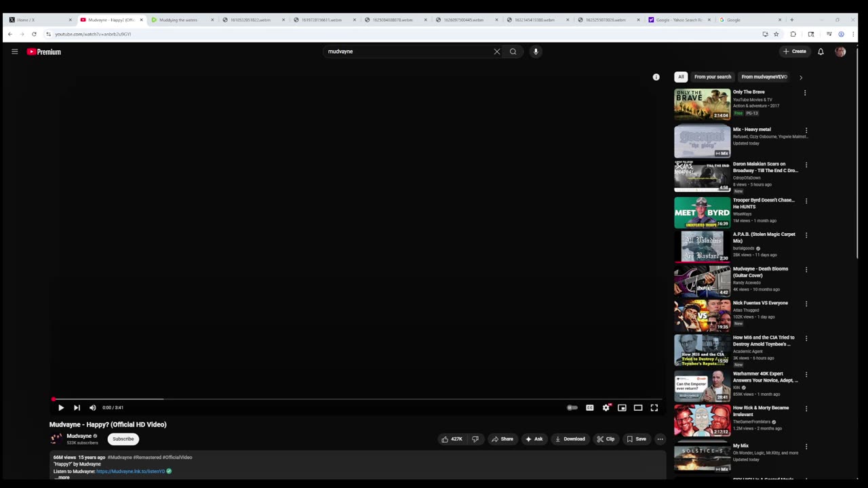The height and width of the screenshot is (488, 868).
Task: Mute the video volume
Action: point(93,407)
